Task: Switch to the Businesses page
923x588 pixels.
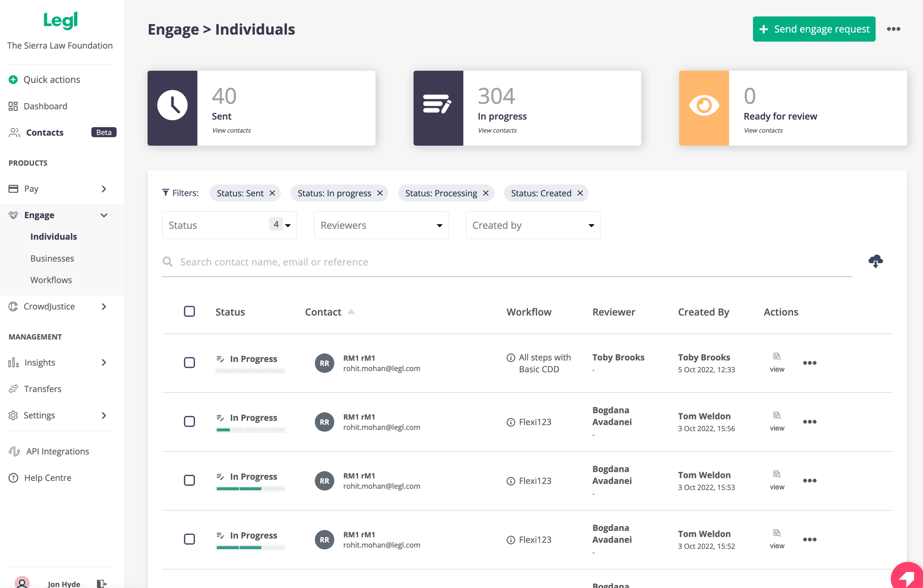Action: coord(52,258)
